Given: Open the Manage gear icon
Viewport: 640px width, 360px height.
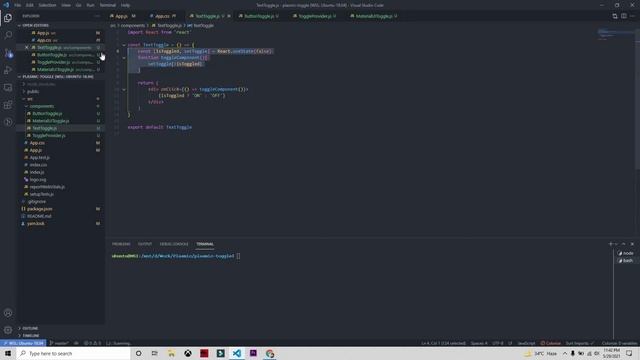Looking at the screenshot, I should [x=8, y=330].
